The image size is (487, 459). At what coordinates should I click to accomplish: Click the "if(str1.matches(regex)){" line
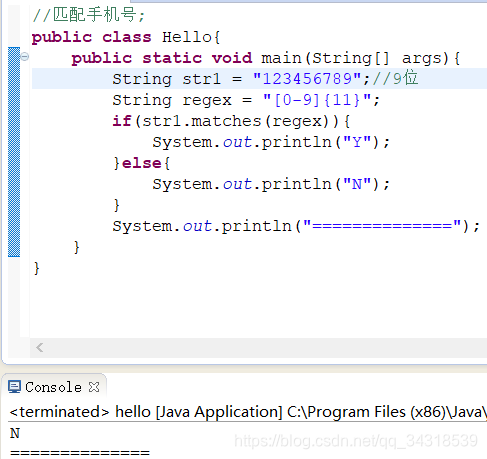tap(231, 121)
